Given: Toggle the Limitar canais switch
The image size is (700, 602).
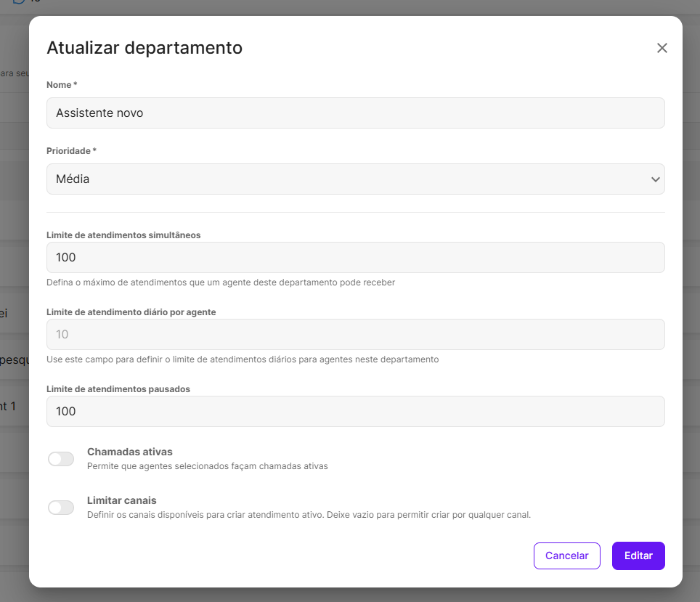Looking at the screenshot, I should point(61,508).
